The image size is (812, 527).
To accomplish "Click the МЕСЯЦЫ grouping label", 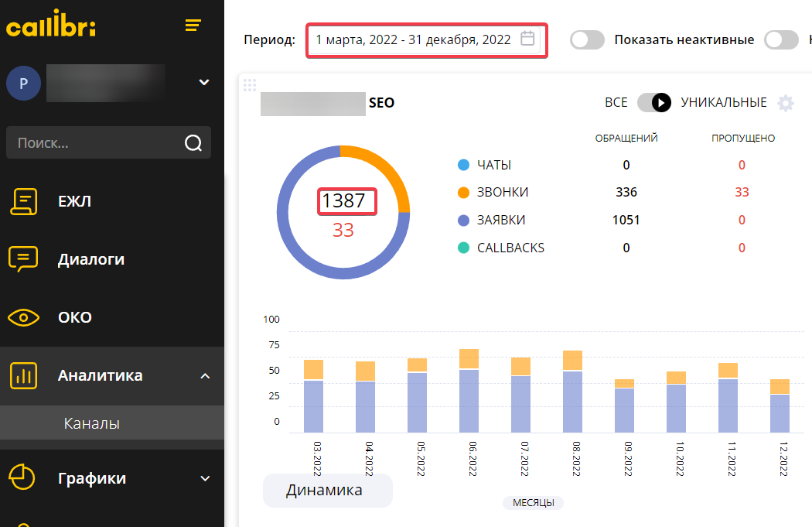I will [x=533, y=503].
